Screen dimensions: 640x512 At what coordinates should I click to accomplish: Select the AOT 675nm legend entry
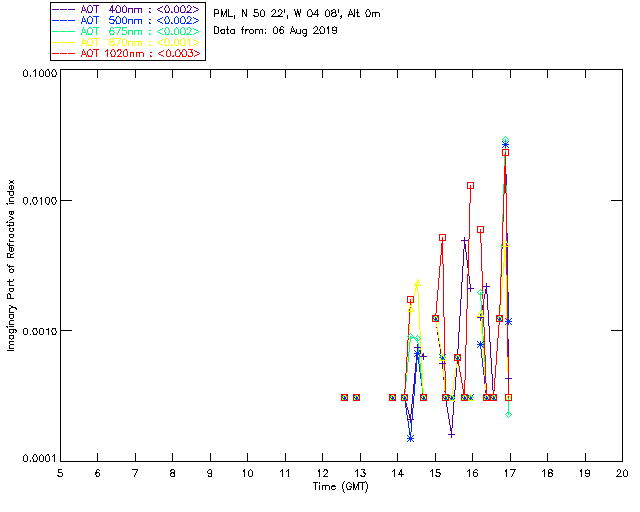coord(127,31)
